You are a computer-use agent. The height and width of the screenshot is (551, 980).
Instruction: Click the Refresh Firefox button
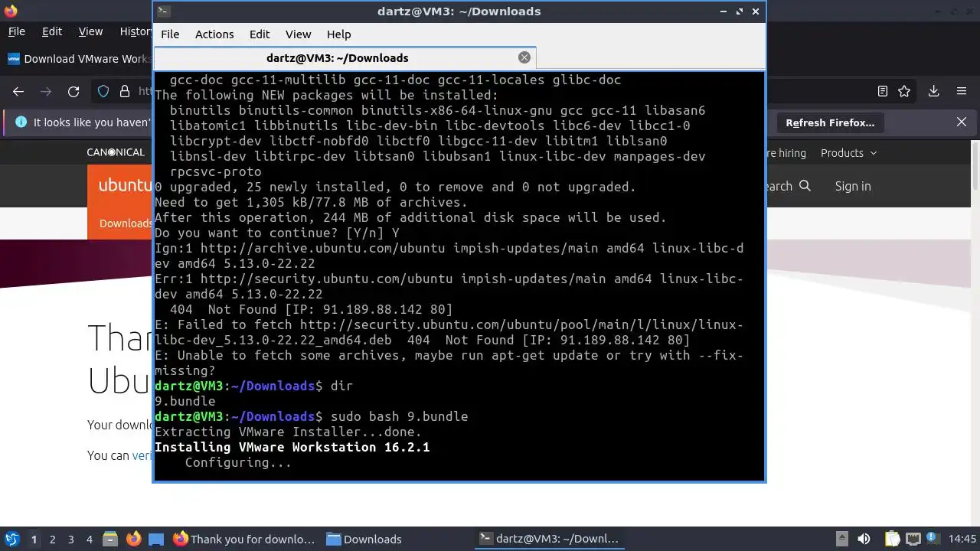coord(830,122)
